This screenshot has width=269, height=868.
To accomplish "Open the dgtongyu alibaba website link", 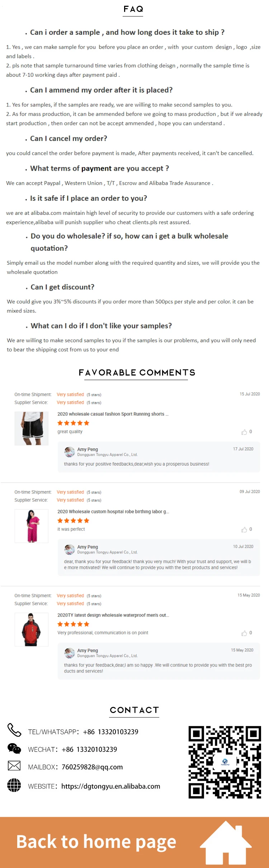I will (x=110, y=786).
